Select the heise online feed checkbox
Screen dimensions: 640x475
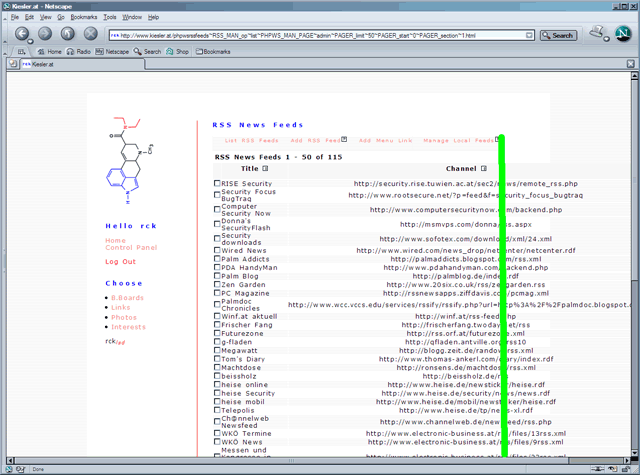click(217, 384)
